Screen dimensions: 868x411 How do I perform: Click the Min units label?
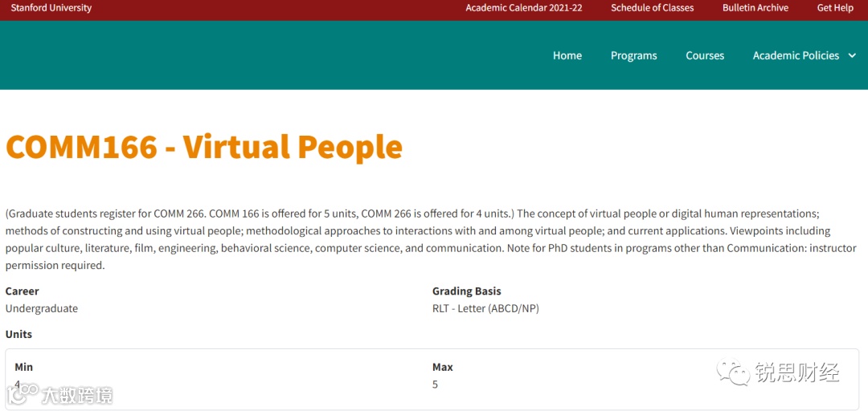24,367
